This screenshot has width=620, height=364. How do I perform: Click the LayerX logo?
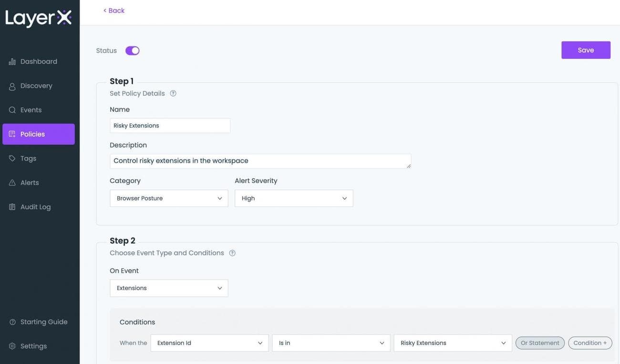tap(38, 18)
